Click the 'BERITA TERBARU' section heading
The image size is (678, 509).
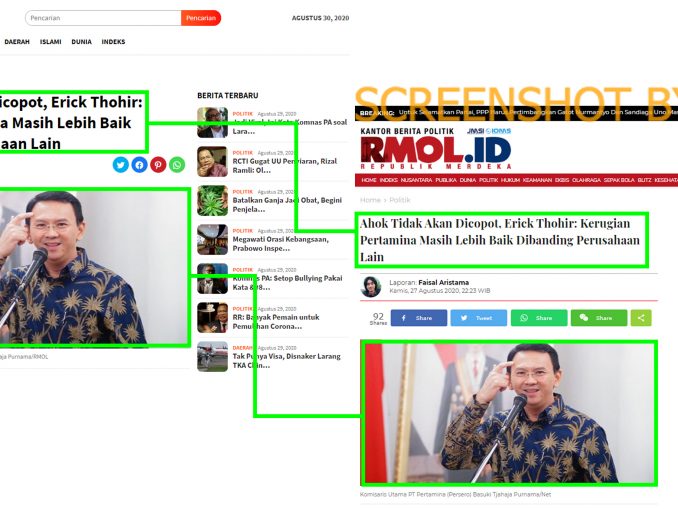[x=227, y=96]
